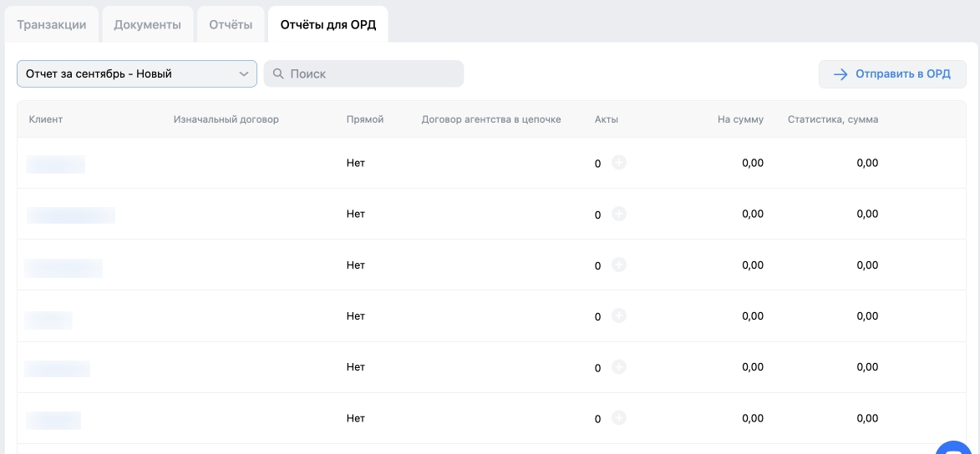Select the 'Отчёты для ОРД' tab
The image size is (980, 454).
click(328, 24)
